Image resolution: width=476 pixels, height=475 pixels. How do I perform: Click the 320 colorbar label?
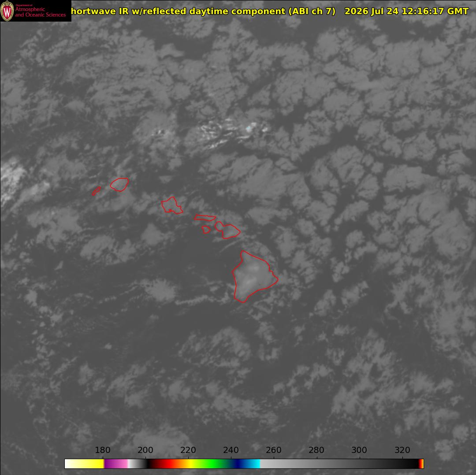tap(402, 450)
